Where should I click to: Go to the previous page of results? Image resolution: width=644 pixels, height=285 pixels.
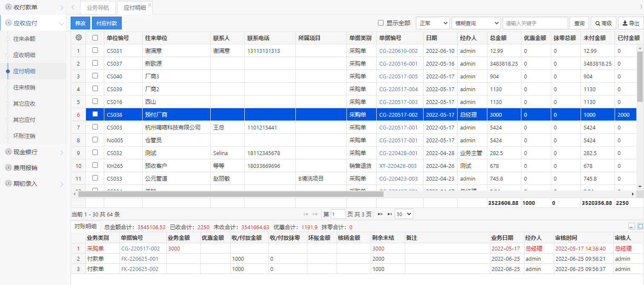pos(315,214)
